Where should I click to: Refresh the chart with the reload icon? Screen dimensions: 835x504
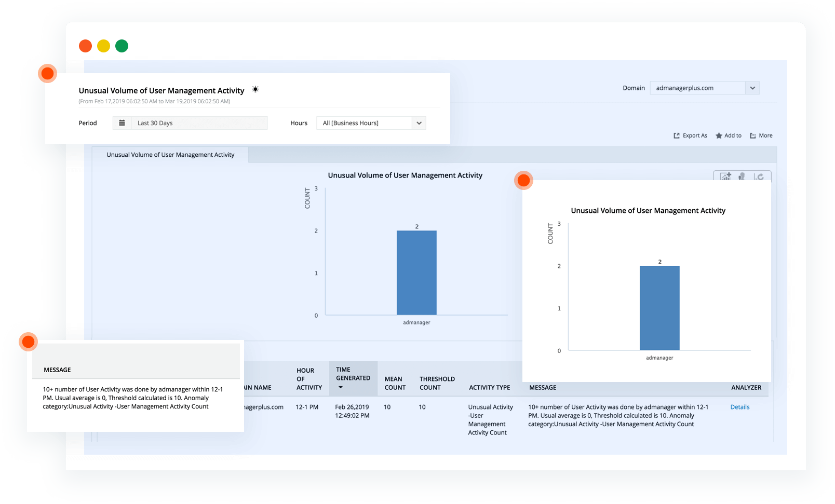pos(759,176)
